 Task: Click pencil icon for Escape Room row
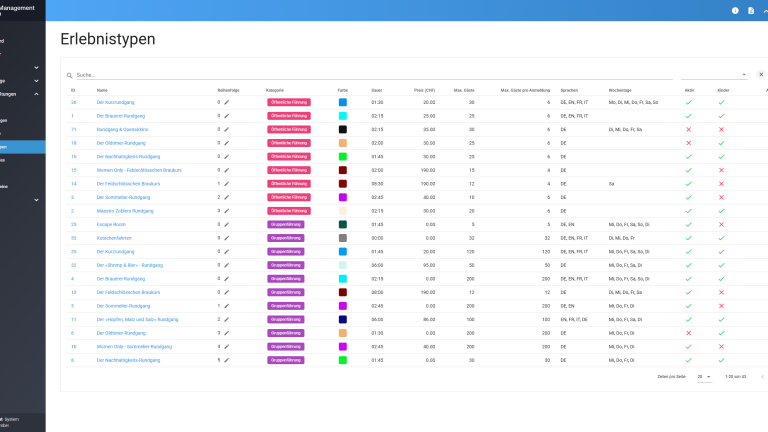coord(227,224)
